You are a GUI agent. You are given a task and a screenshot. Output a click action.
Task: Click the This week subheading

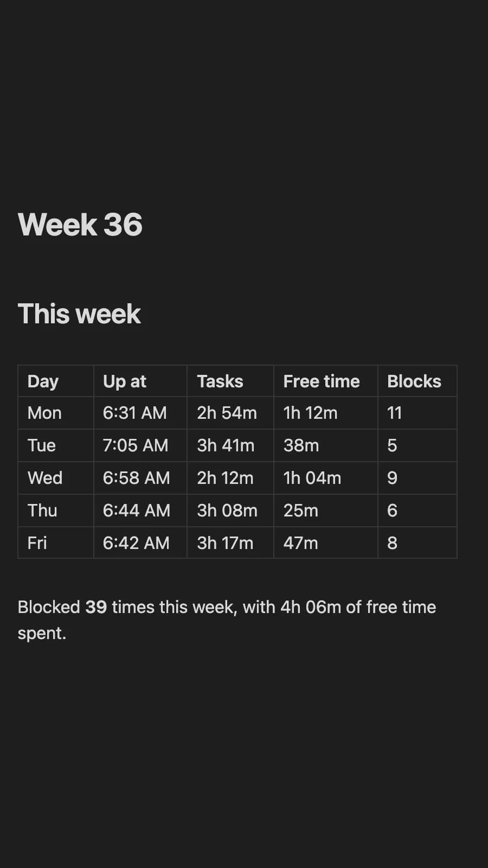point(79,314)
